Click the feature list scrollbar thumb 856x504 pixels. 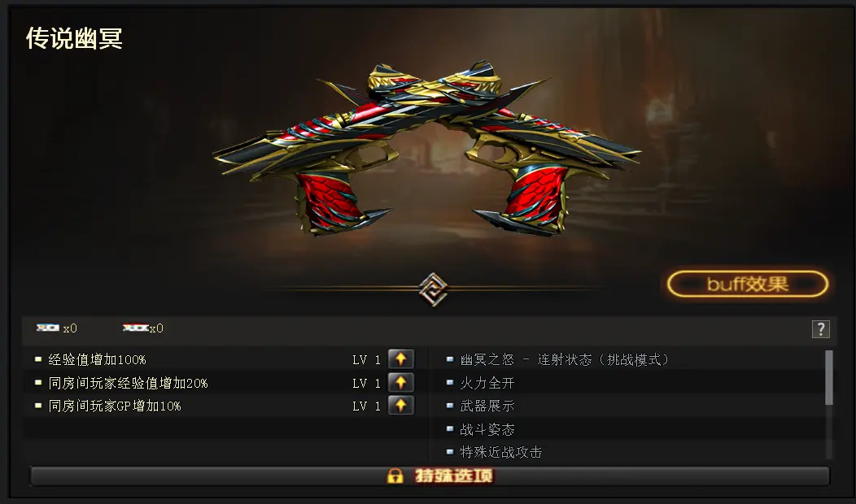tap(828, 377)
